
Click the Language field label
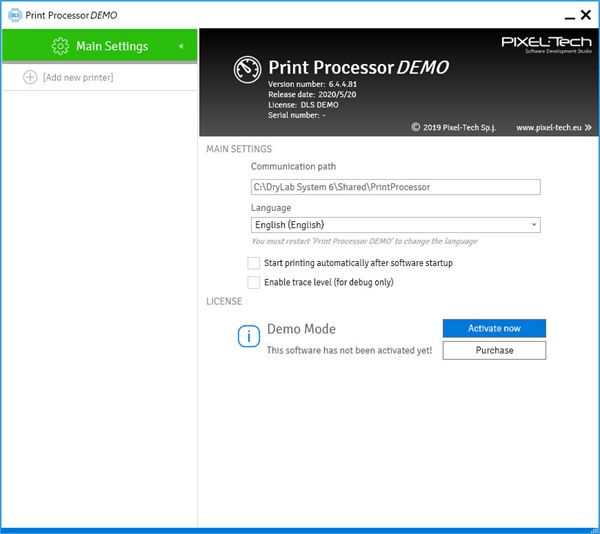(x=271, y=208)
